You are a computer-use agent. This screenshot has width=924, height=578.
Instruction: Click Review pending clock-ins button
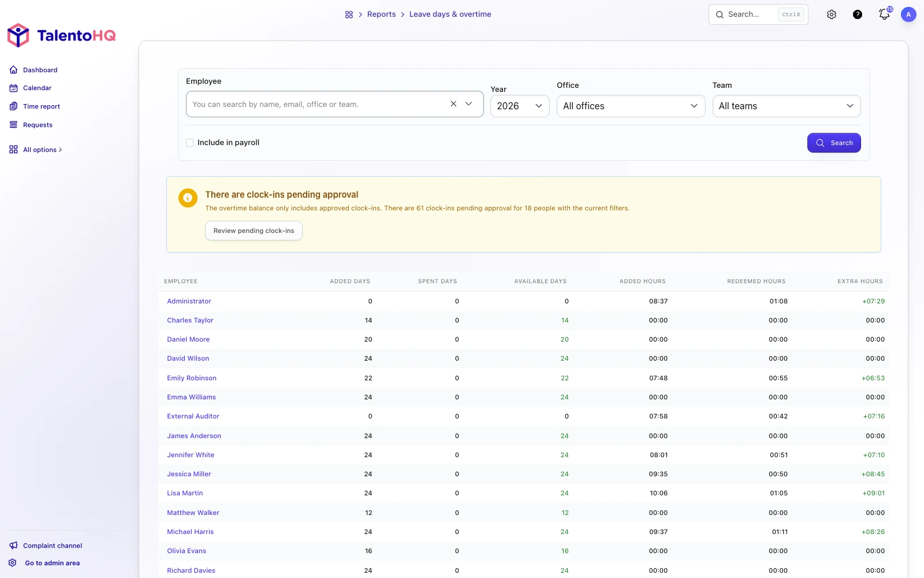[x=254, y=231]
